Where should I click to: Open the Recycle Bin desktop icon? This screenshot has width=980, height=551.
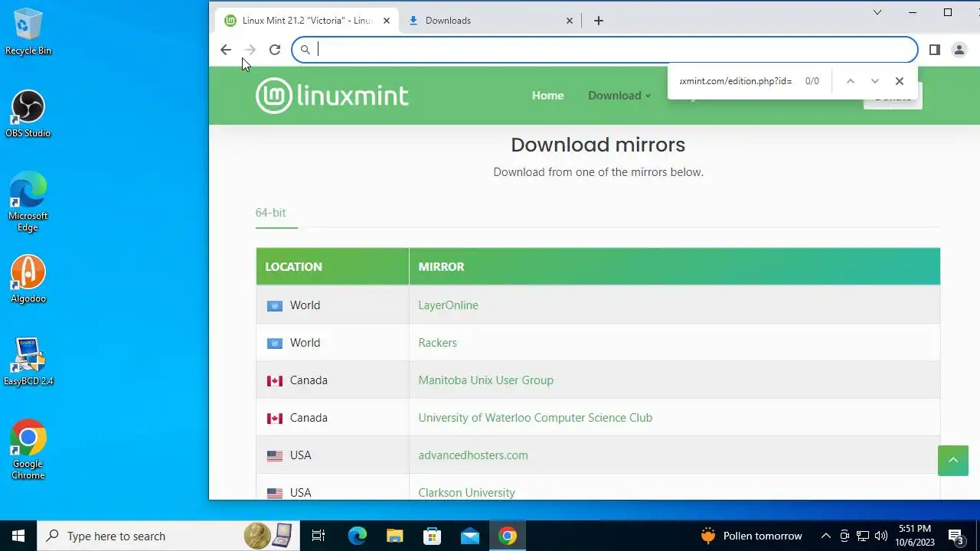[28, 32]
